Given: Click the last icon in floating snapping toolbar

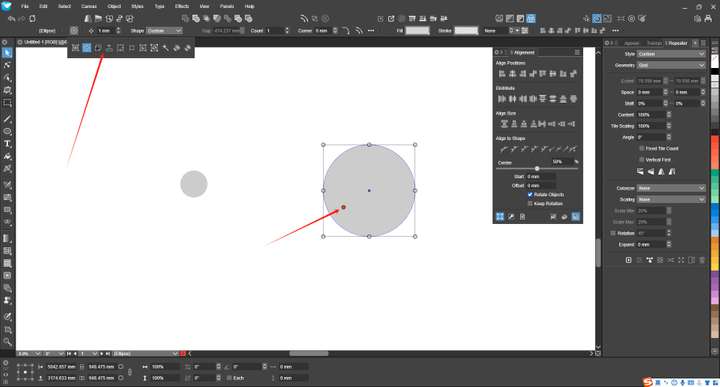Looking at the screenshot, I should point(188,48).
